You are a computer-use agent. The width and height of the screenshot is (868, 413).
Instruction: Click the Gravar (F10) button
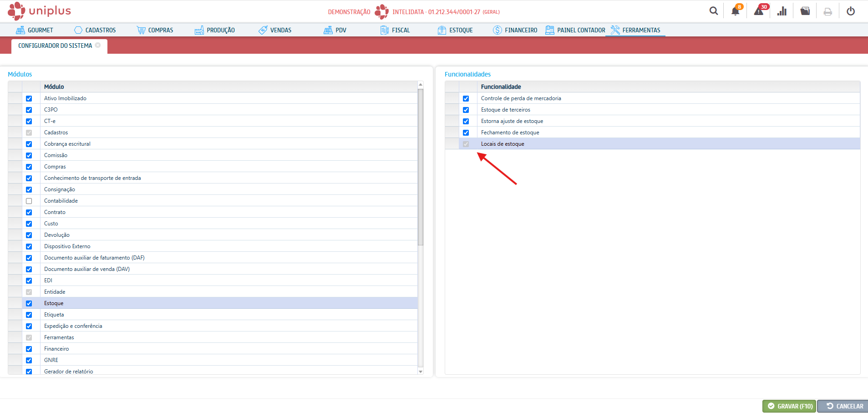(789, 406)
